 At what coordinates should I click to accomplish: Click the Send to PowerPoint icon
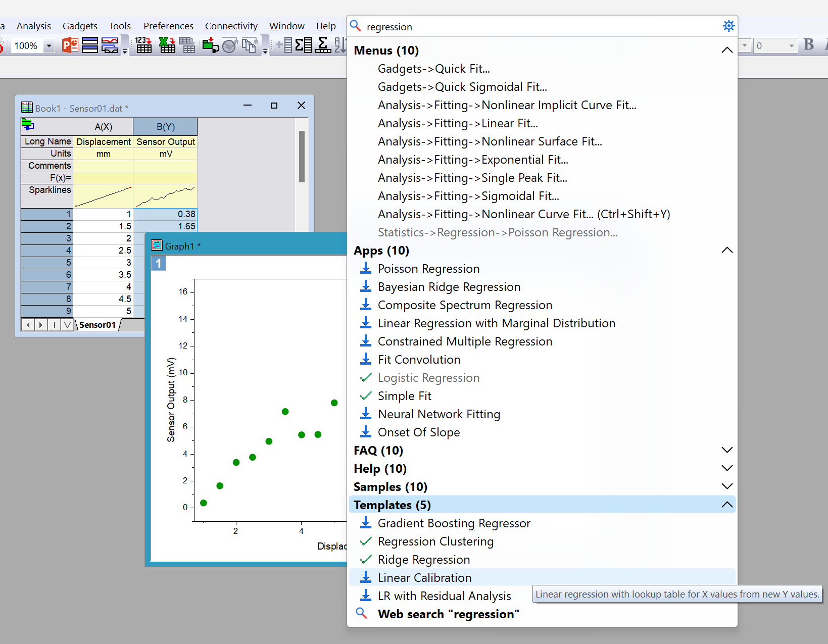click(70, 45)
